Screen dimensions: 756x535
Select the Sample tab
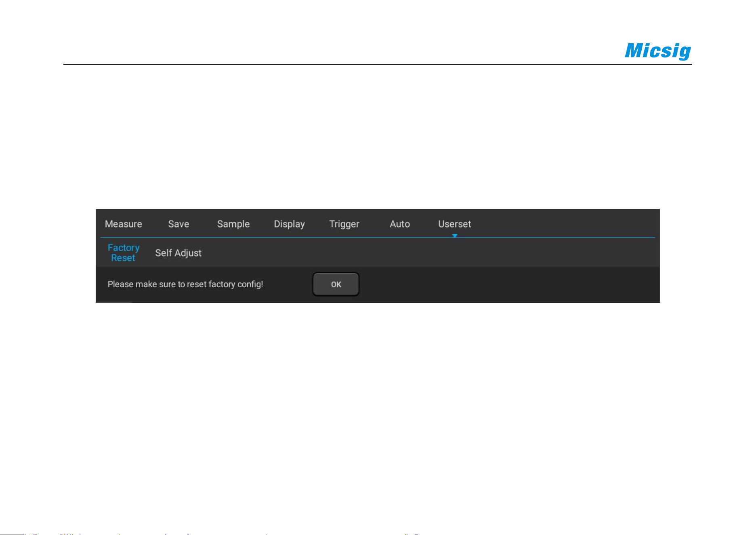tap(233, 224)
